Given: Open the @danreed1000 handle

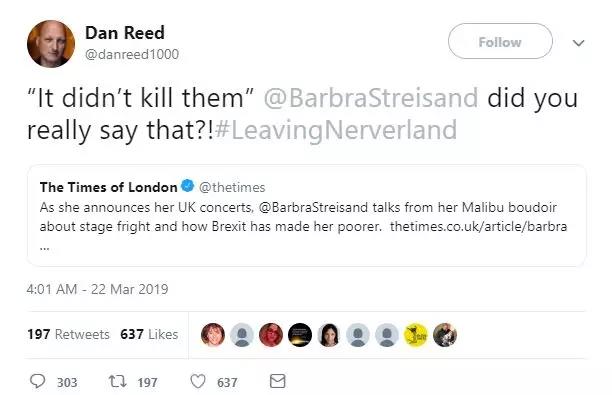Looking at the screenshot, I should click(132, 54).
